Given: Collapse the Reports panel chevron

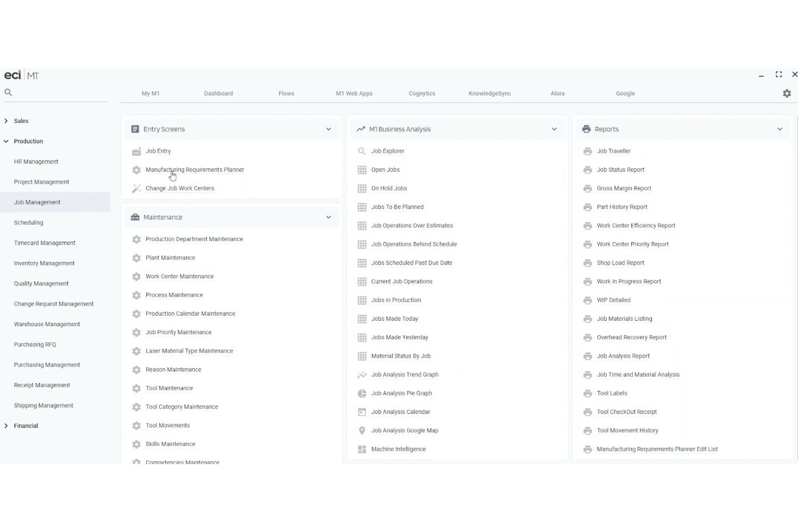Looking at the screenshot, I should [780, 129].
